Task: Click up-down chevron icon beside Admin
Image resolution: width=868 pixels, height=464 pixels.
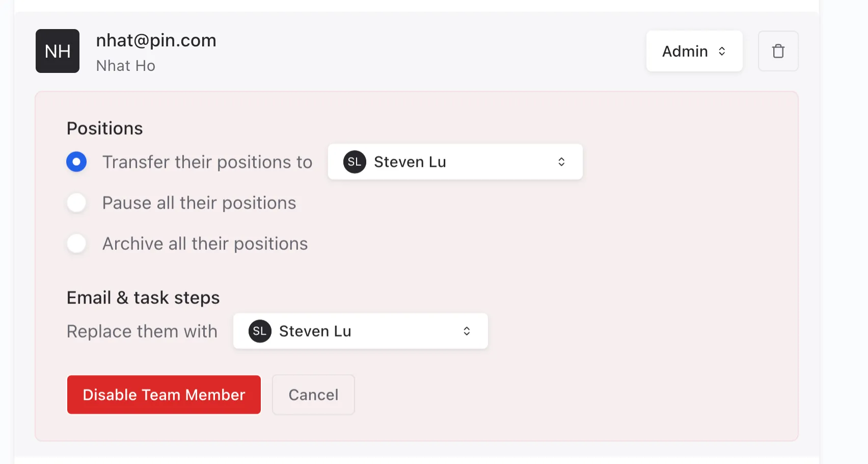Action: (722, 51)
